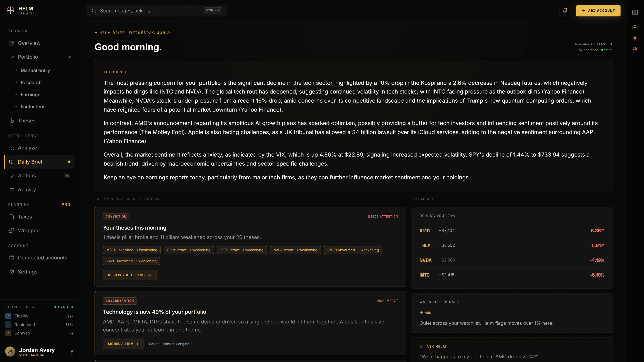Click the Daily Brief unread dot
This screenshot has height=362, width=644.
69,162
